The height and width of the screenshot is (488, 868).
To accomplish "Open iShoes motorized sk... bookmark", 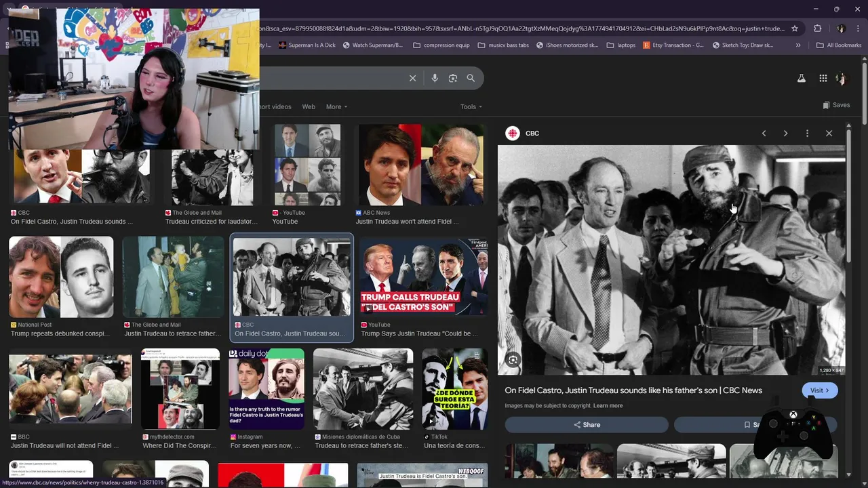I will pos(567,45).
